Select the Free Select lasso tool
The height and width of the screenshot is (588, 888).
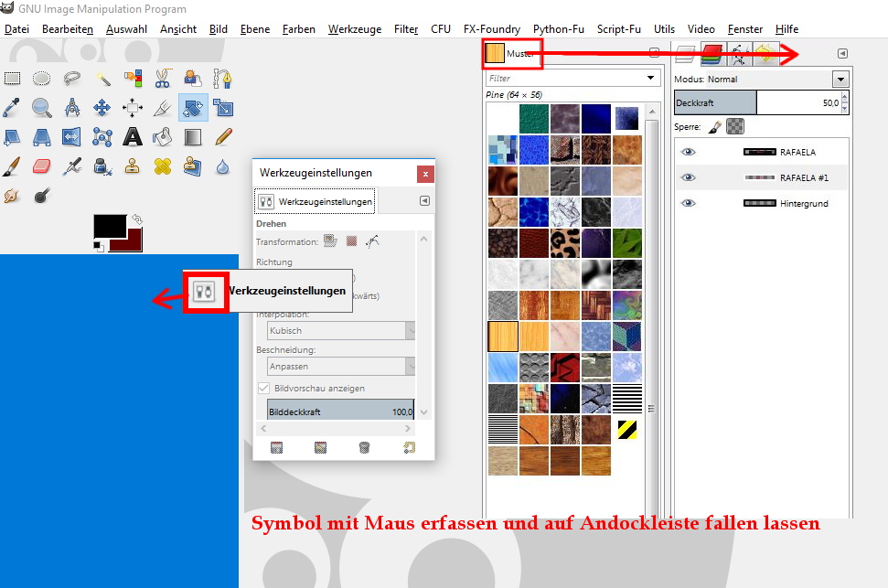tap(72, 78)
